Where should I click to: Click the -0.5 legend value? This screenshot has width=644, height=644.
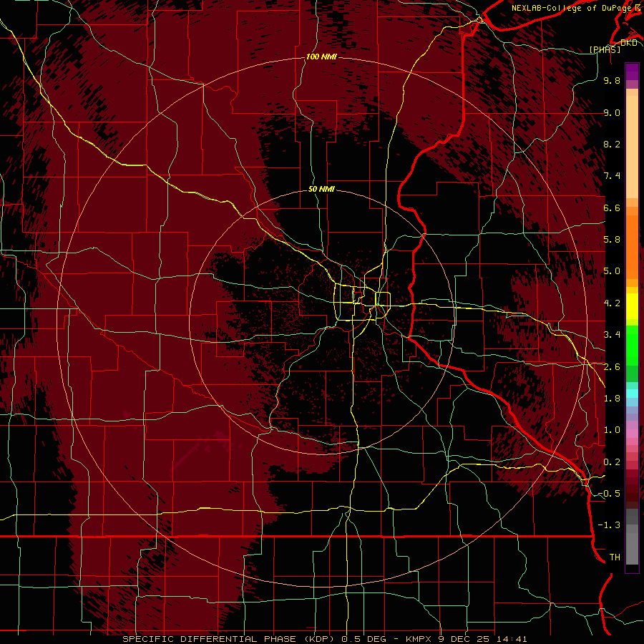[609, 494]
